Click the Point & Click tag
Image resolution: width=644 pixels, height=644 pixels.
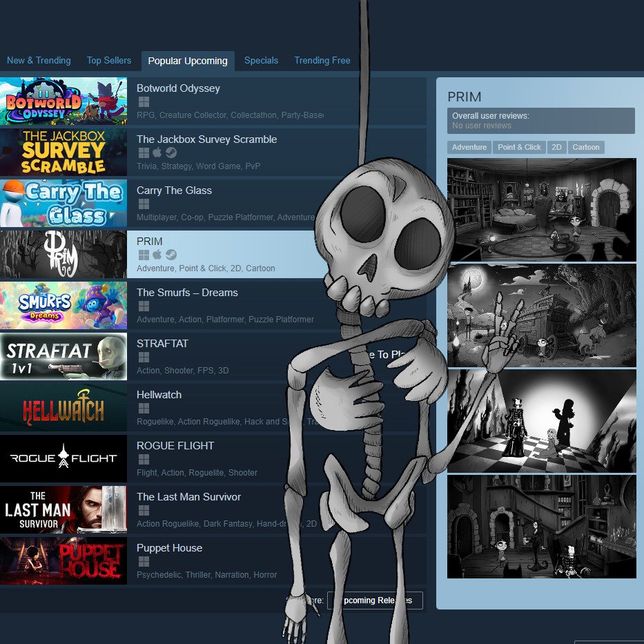[519, 147]
